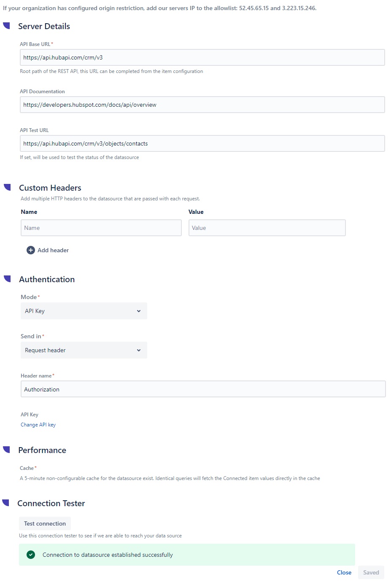Image resolution: width=391 pixels, height=588 pixels.
Task: Click the Authentication section marker icon
Action: click(7, 279)
